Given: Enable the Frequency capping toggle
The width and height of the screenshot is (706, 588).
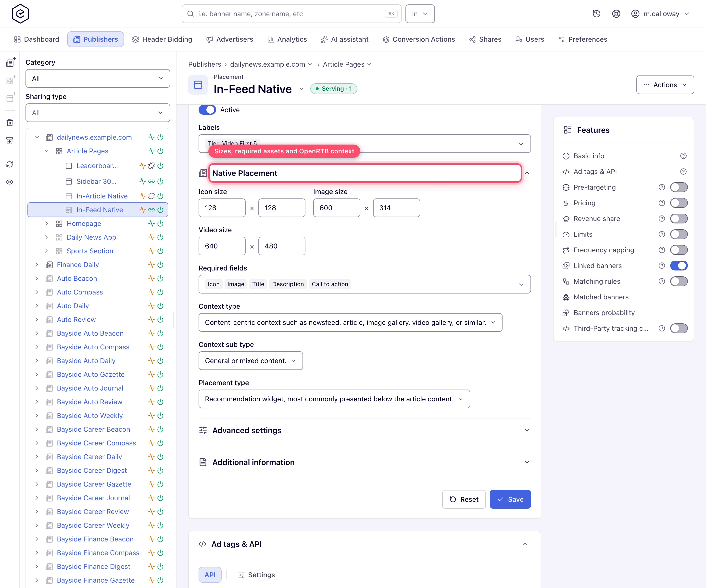Looking at the screenshot, I should [x=679, y=250].
